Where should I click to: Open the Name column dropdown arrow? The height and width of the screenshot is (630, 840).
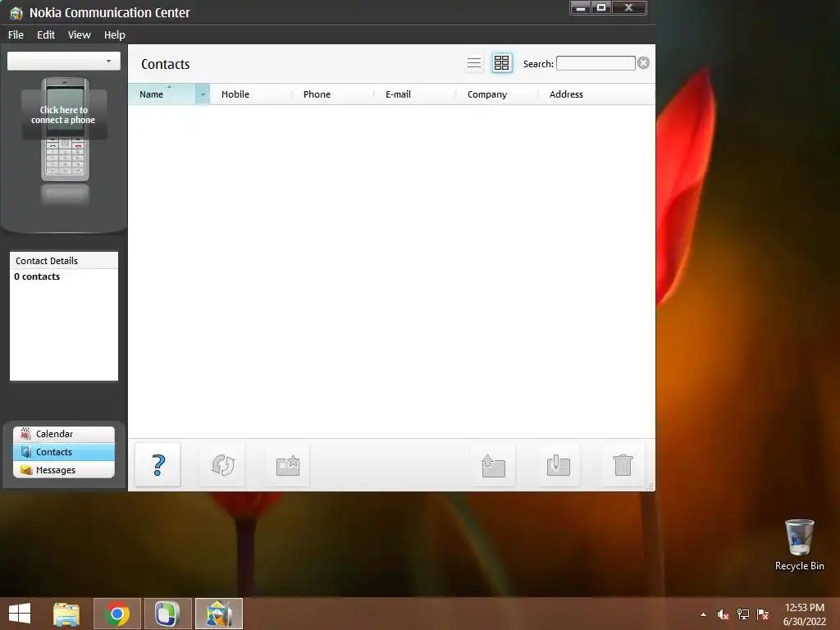(x=203, y=94)
